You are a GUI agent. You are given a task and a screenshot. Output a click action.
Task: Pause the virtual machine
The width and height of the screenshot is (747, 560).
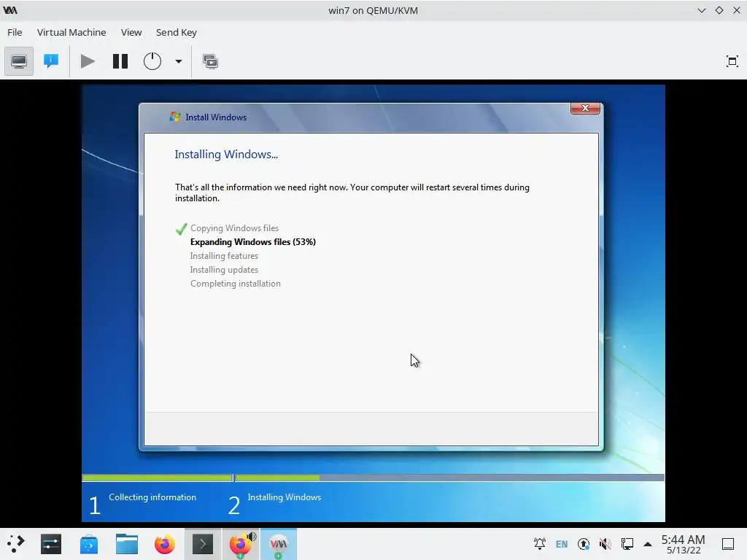pos(120,61)
